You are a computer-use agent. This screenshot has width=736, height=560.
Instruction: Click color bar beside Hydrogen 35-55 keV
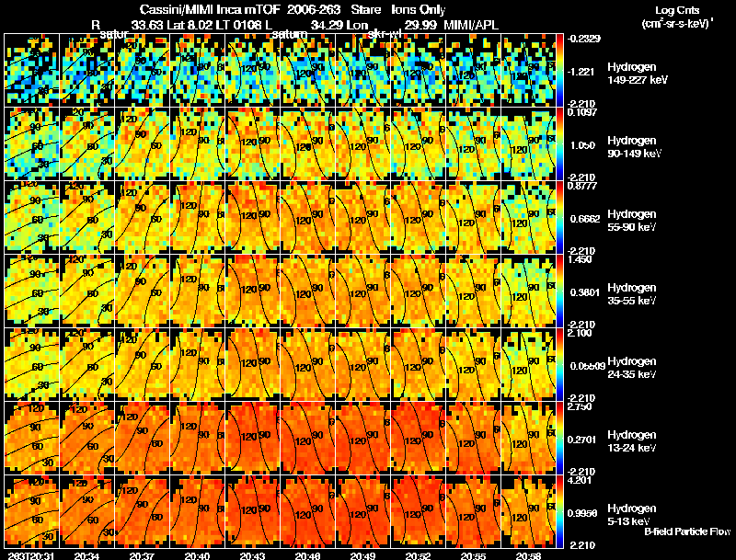559,291
